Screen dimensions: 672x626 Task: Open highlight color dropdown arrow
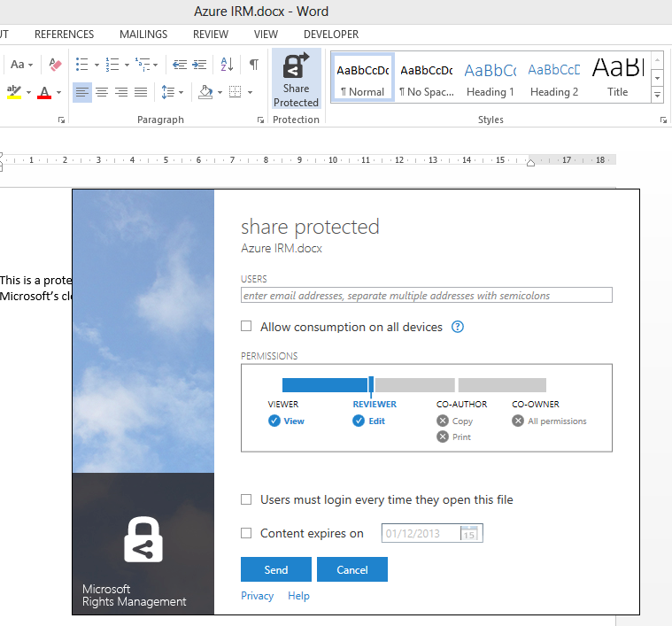point(28,92)
